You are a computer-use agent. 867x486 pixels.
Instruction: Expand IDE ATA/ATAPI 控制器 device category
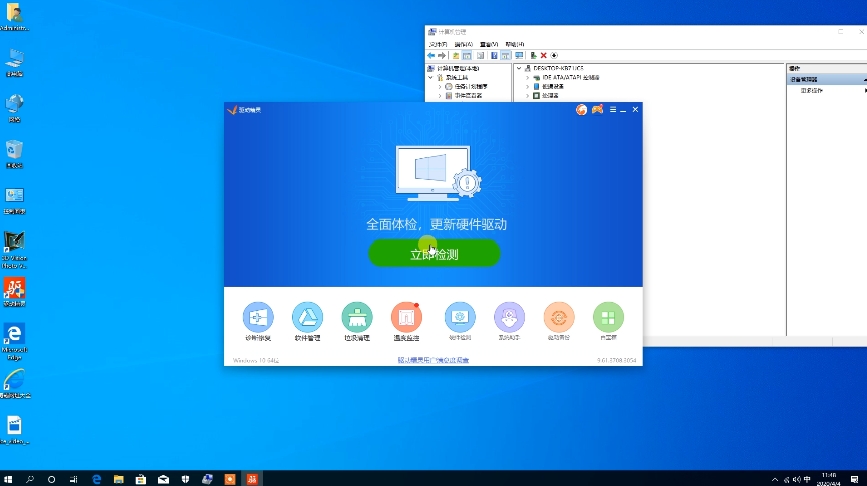[527, 78]
